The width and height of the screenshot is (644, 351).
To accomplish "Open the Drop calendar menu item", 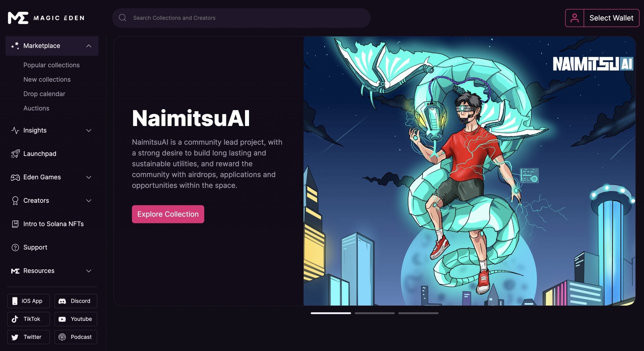I will coord(45,94).
